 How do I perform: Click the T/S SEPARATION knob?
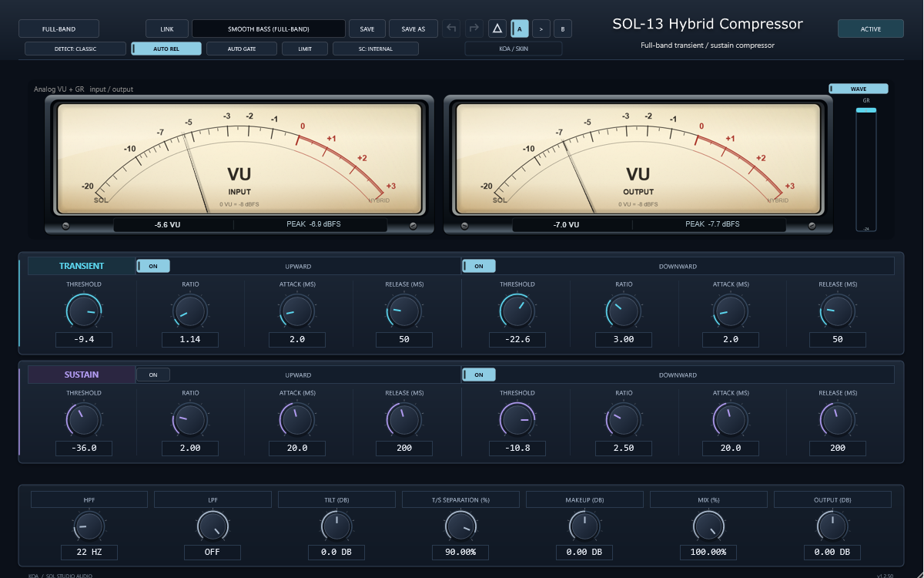pyautogui.click(x=460, y=526)
